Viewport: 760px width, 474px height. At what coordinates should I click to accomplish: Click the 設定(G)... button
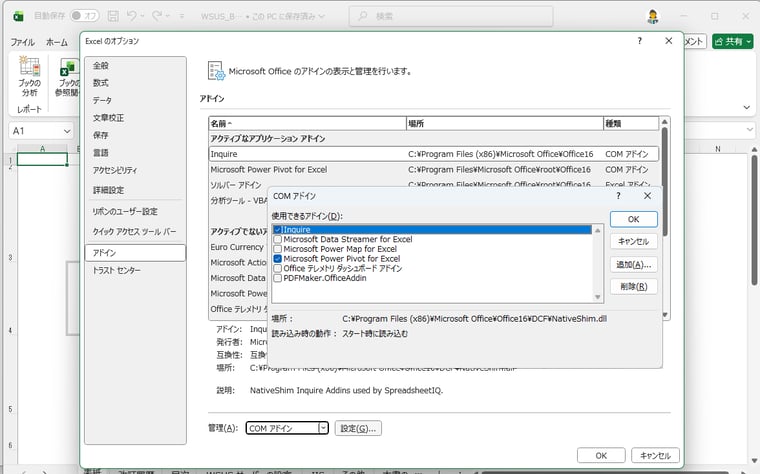point(358,428)
